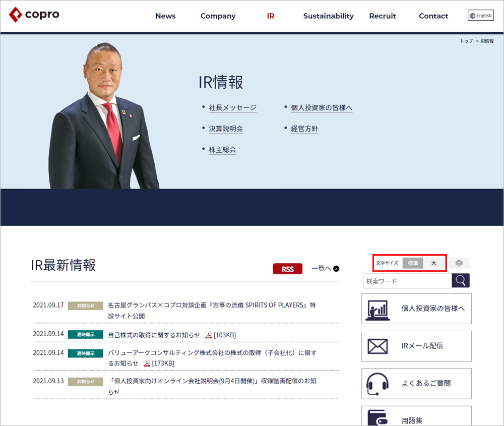Open the 一覧へ news list link
Viewport: 504px width, 426px height.
(325, 269)
